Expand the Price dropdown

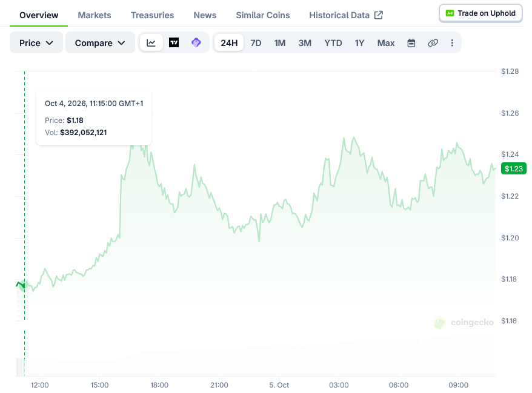(x=36, y=43)
